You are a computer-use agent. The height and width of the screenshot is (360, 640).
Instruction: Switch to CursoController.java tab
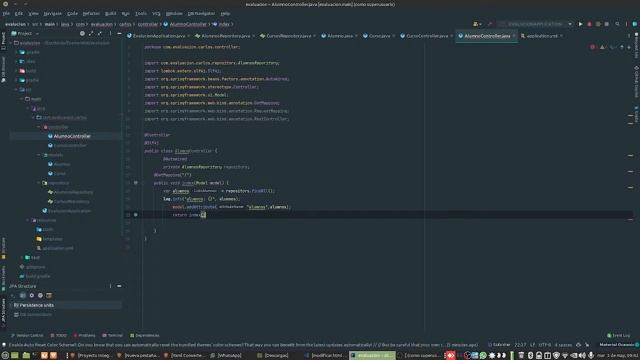[x=427, y=36]
